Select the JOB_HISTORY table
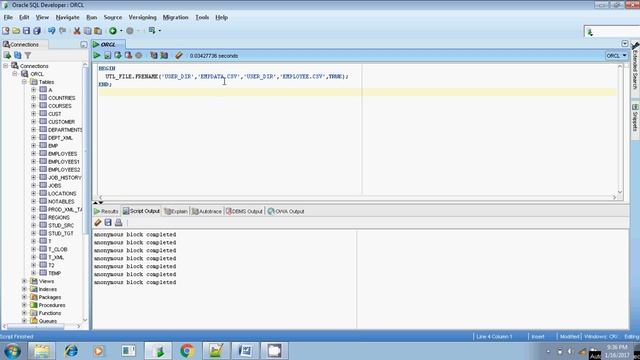This screenshot has width=640, height=360. pyautogui.click(x=64, y=178)
